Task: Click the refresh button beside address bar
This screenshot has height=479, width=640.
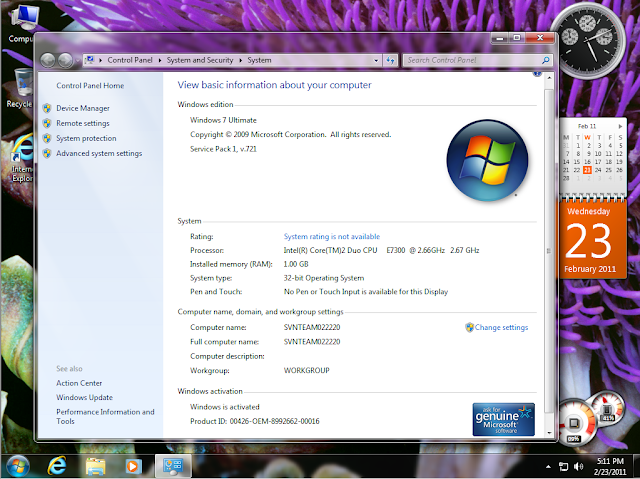Action: point(390,60)
